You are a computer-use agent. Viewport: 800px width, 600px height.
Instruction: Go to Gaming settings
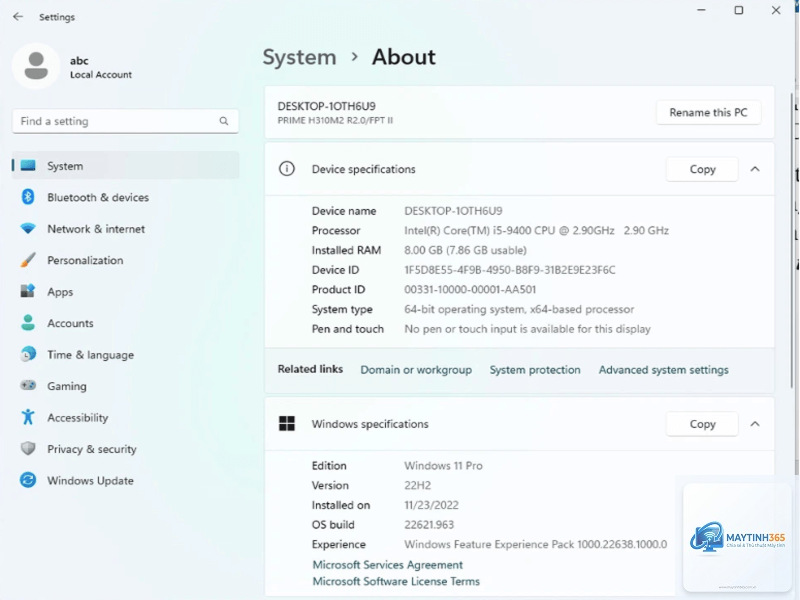pyautogui.click(x=126, y=386)
